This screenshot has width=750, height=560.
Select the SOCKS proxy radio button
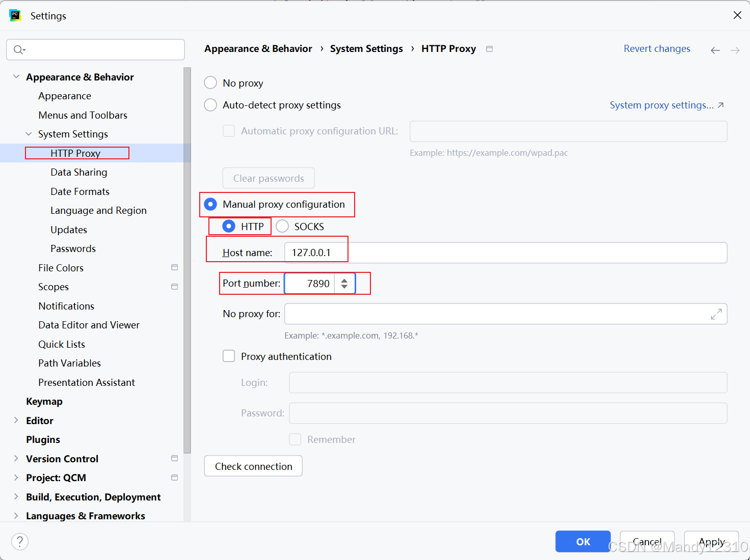tap(282, 226)
